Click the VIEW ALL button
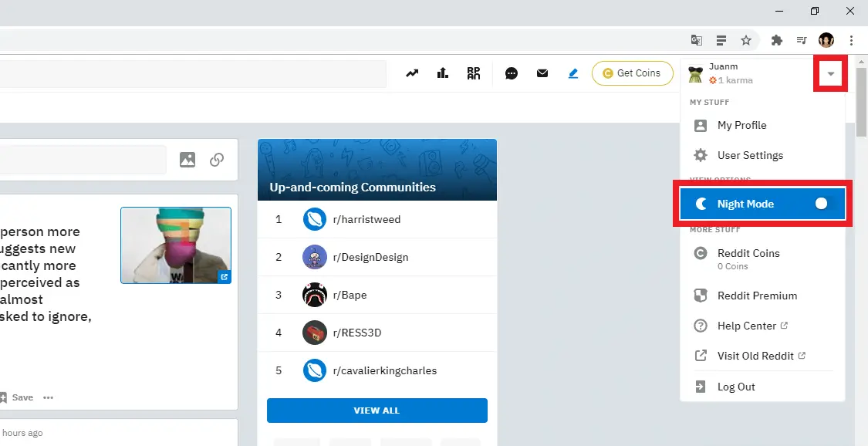The width and height of the screenshot is (868, 446). pyautogui.click(x=377, y=411)
